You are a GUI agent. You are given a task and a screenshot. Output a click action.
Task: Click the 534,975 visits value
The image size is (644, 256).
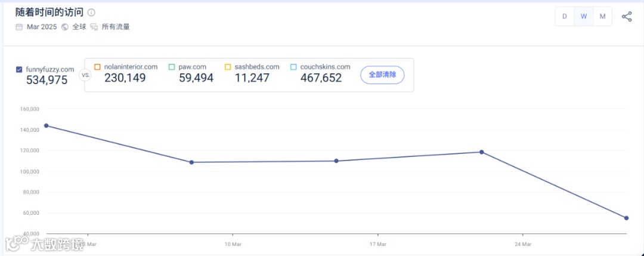pos(47,80)
